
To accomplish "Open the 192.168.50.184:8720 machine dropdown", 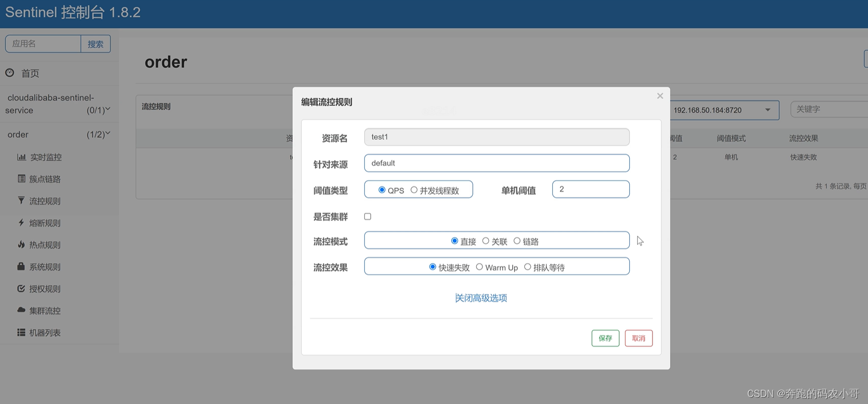I will coord(724,110).
